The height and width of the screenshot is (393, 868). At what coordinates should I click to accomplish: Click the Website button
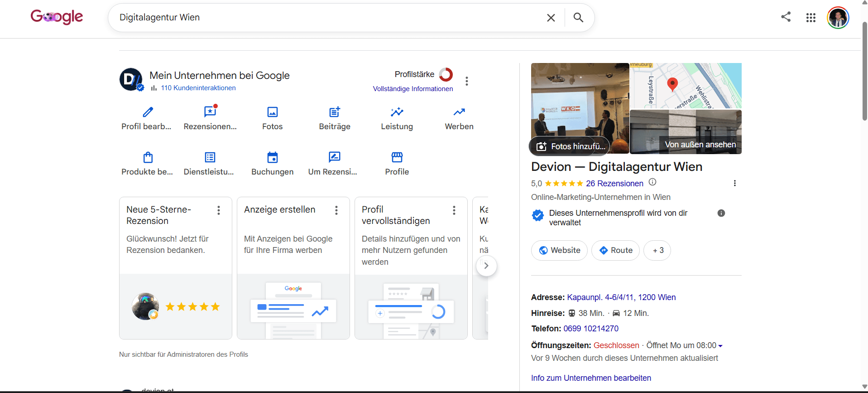click(x=559, y=250)
